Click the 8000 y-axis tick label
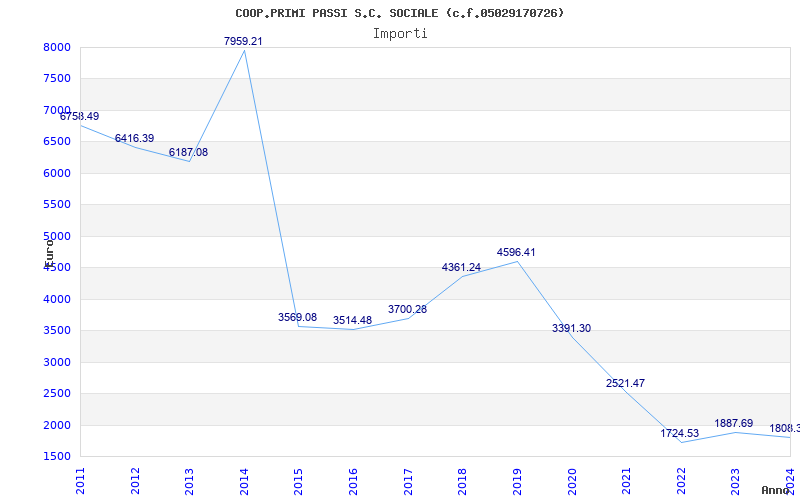Viewport: 800px width, 500px height. (57, 47)
